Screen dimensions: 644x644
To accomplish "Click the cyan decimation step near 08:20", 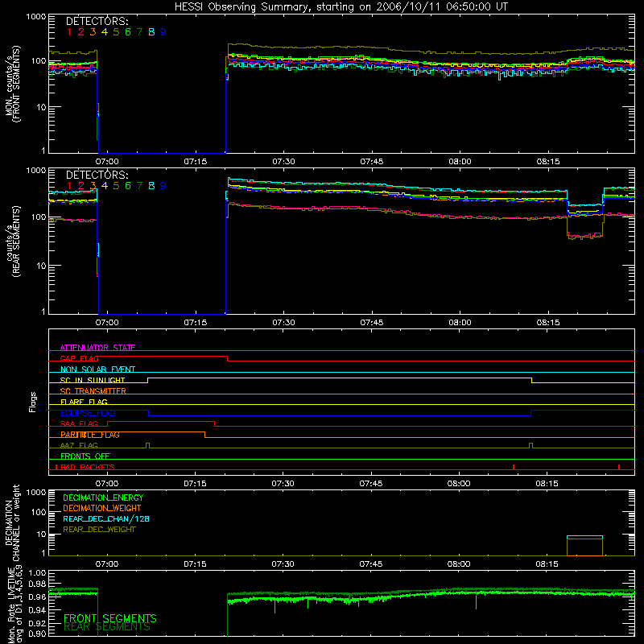I will coord(584,536).
